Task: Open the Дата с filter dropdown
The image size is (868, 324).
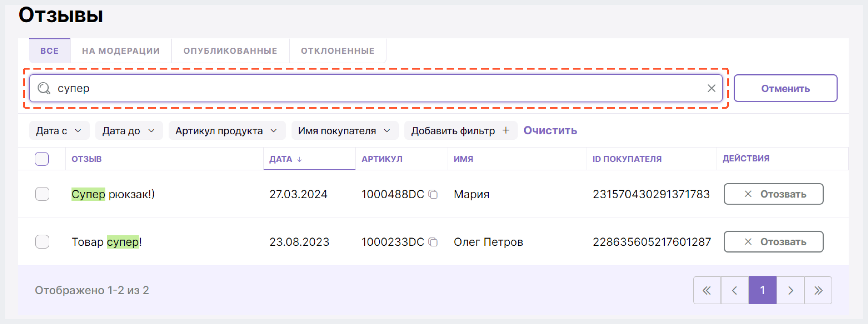Action: pos(59,130)
